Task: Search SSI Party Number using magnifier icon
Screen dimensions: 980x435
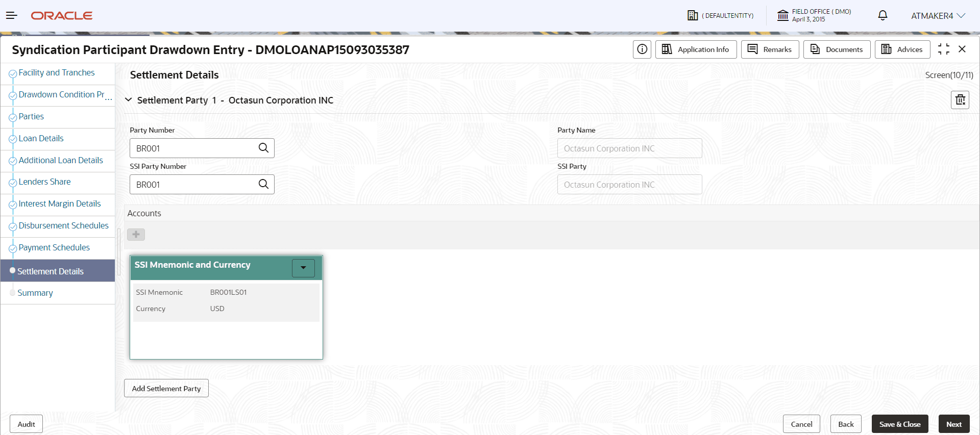Action: [x=263, y=184]
